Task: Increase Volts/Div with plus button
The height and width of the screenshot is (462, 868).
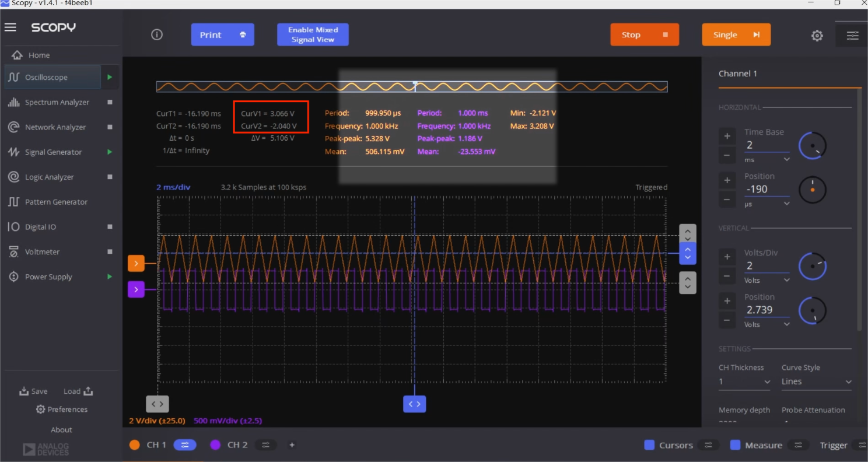Action: 727,257
